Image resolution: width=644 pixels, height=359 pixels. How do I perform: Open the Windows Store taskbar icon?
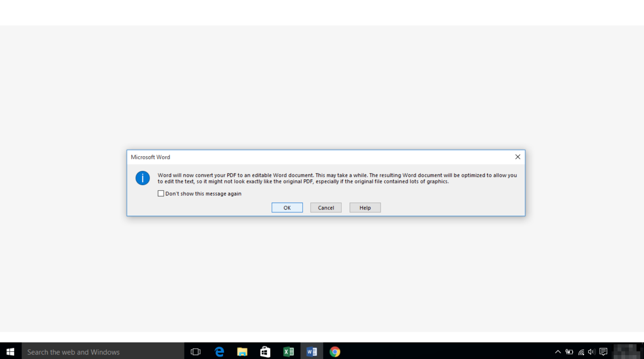(265, 352)
